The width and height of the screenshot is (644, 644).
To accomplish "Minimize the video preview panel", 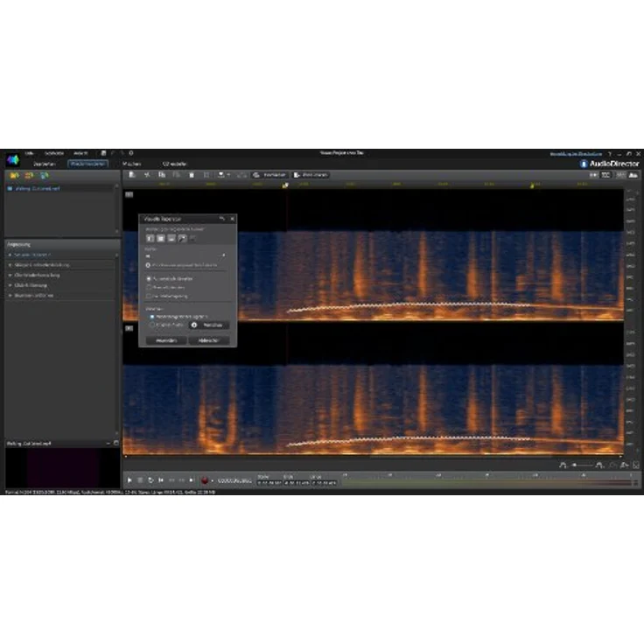I will (108, 443).
